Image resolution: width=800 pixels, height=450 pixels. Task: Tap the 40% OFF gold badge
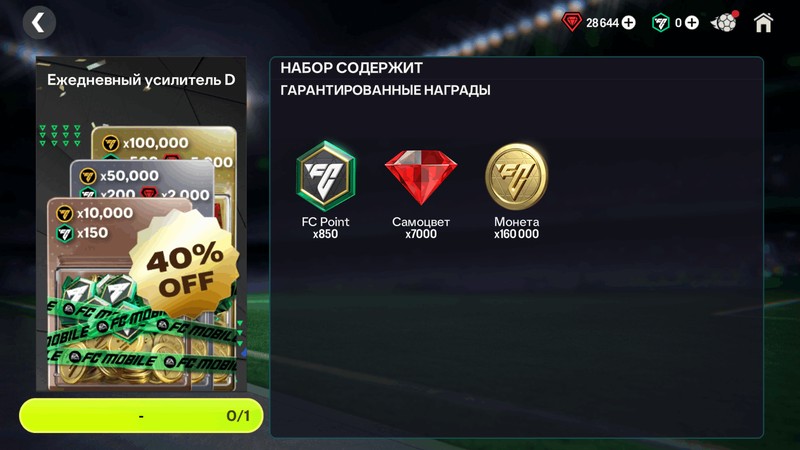point(184,264)
